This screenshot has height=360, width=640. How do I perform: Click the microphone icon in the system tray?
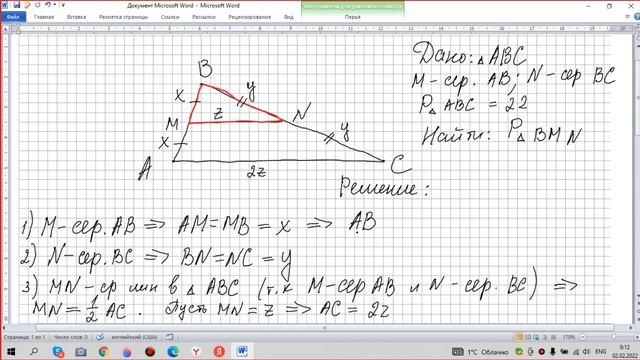(553, 352)
